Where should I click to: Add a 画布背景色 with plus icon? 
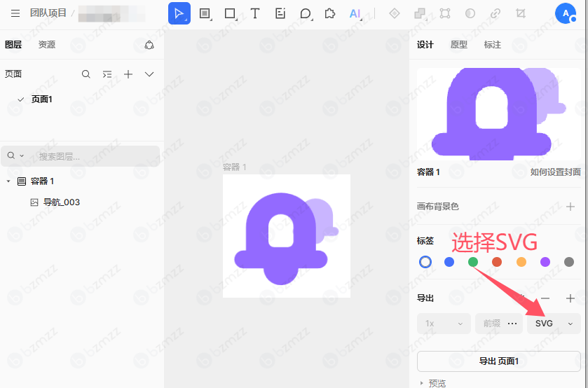[x=570, y=207]
